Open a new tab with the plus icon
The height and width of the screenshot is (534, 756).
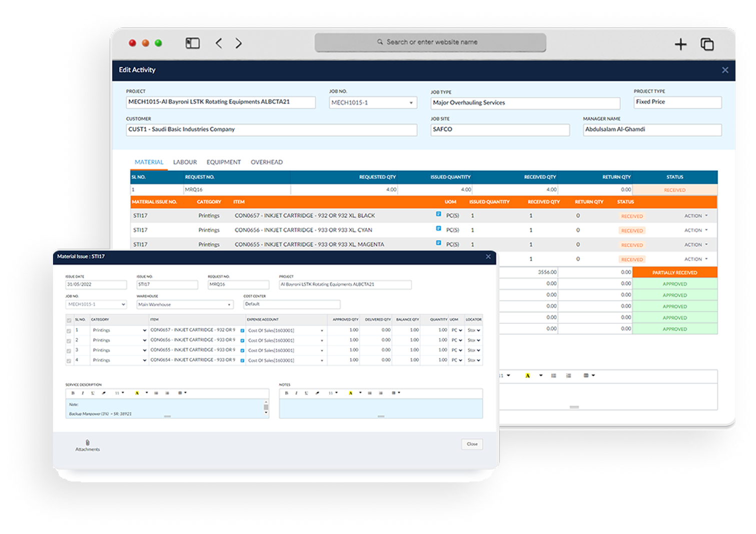[x=680, y=45]
